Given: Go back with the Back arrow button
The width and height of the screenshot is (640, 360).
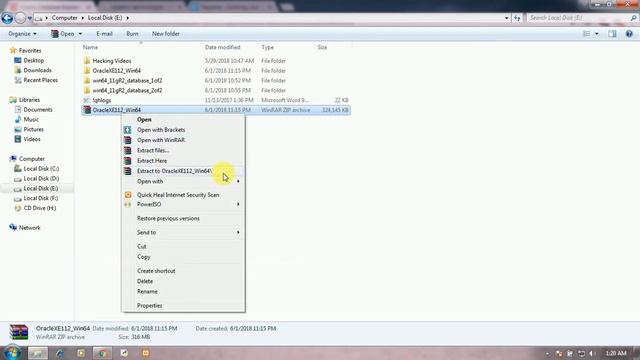Looking at the screenshot, I should (7, 18).
